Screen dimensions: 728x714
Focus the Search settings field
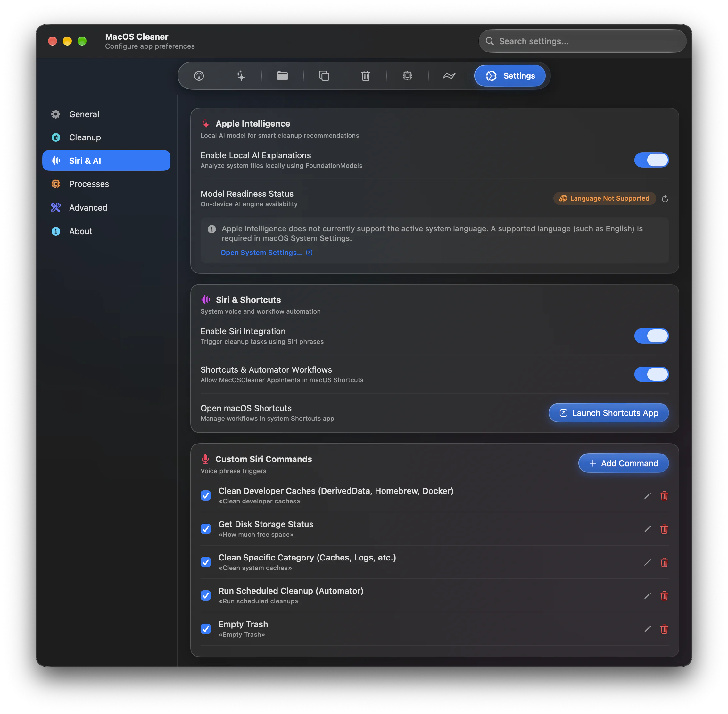coord(582,41)
